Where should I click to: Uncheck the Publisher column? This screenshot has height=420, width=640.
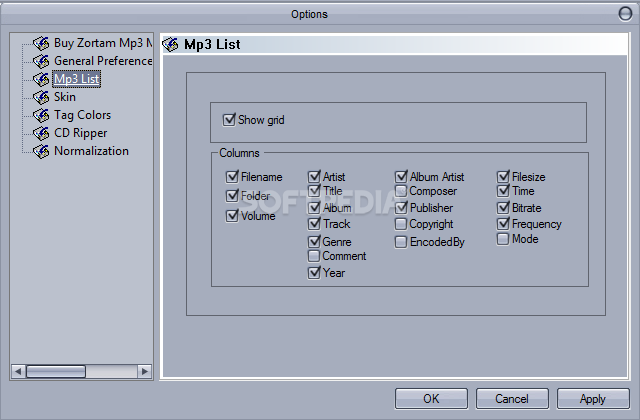click(401, 208)
